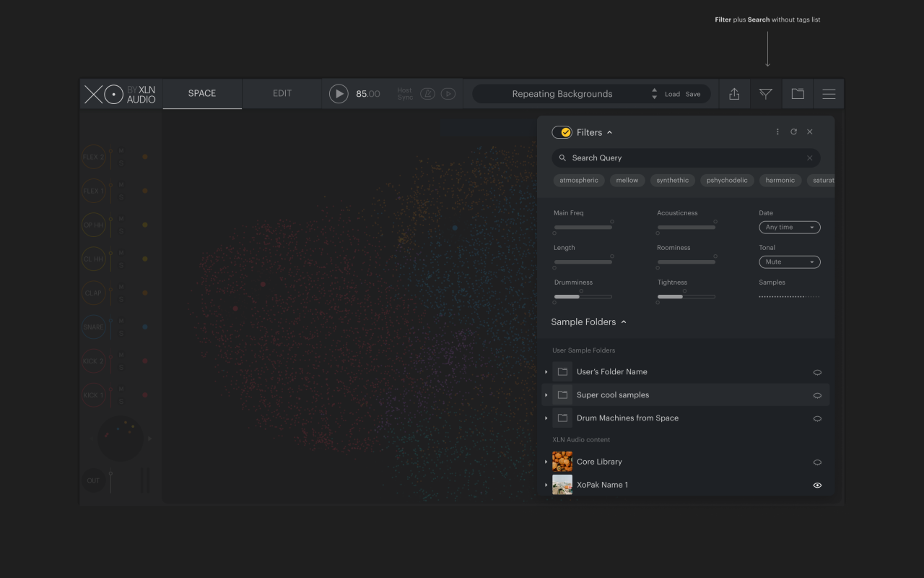
Task: Select the 'atmospheric' tag chip
Action: [x=579, y=181]
